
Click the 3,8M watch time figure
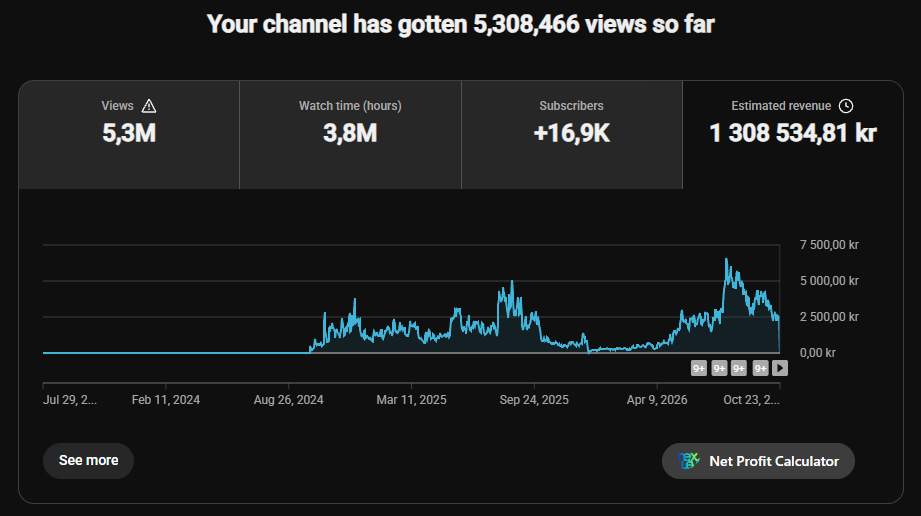point(350,133)
